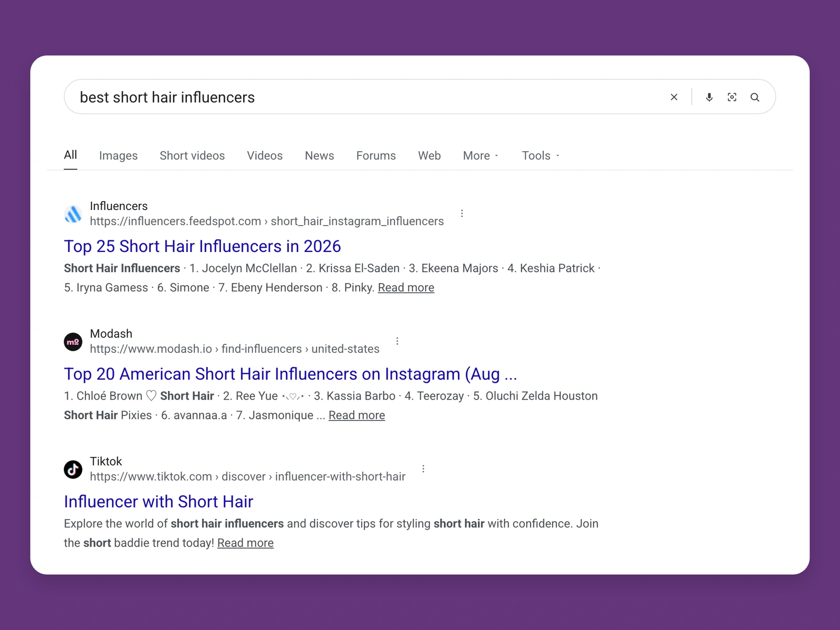This screenshot has height=630, width=840.
Task: Click the www.modash.io URL breadcrumb
Action: tap(235, 349)
